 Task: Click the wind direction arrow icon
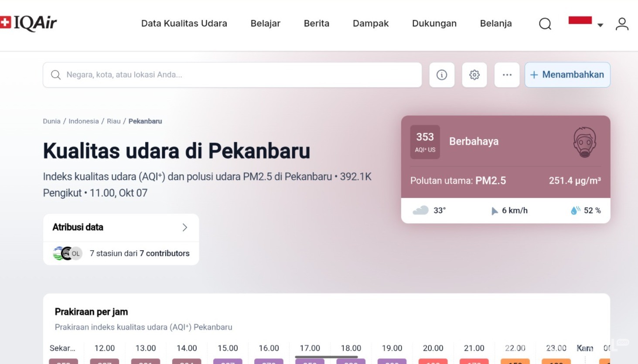click(x=495, y=211)
